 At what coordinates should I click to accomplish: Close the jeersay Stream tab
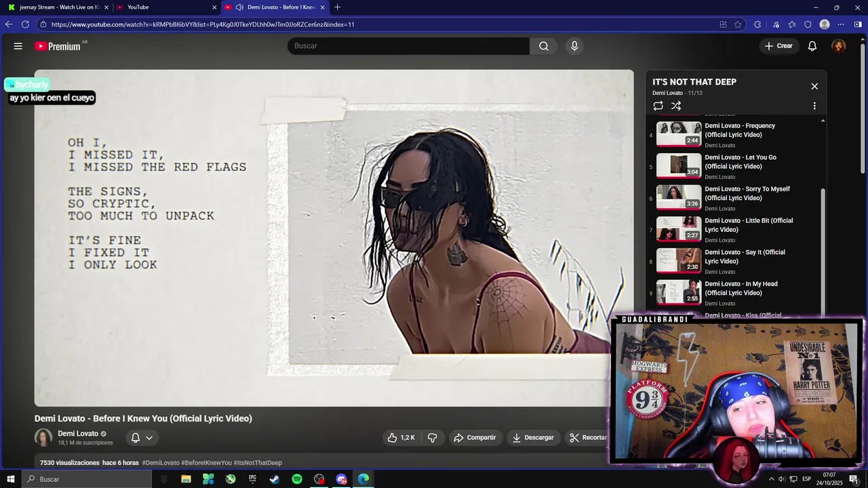(x=106, y=7)
